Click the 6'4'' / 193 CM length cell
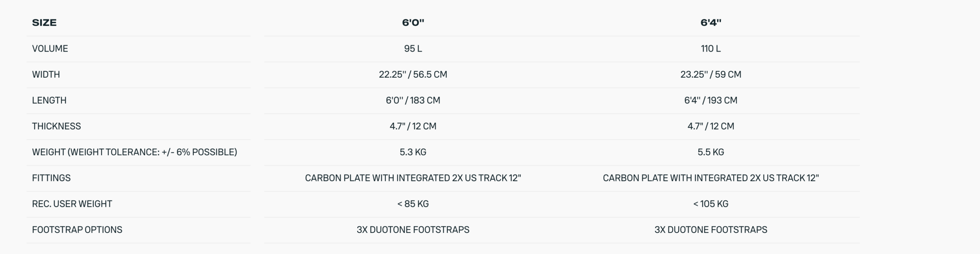Image resolution: width=980 pixels, height=254 pixels. click(x=711, y=100)
